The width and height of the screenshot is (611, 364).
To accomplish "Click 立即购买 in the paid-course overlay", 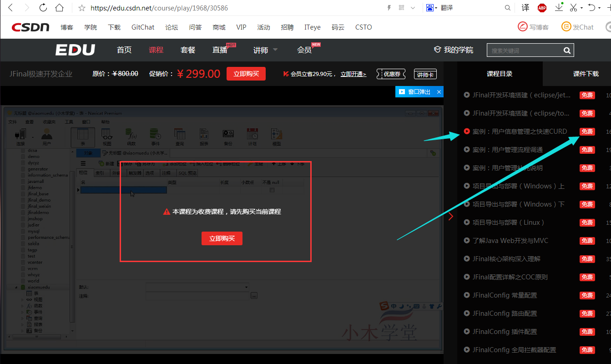I will [222, 238].
